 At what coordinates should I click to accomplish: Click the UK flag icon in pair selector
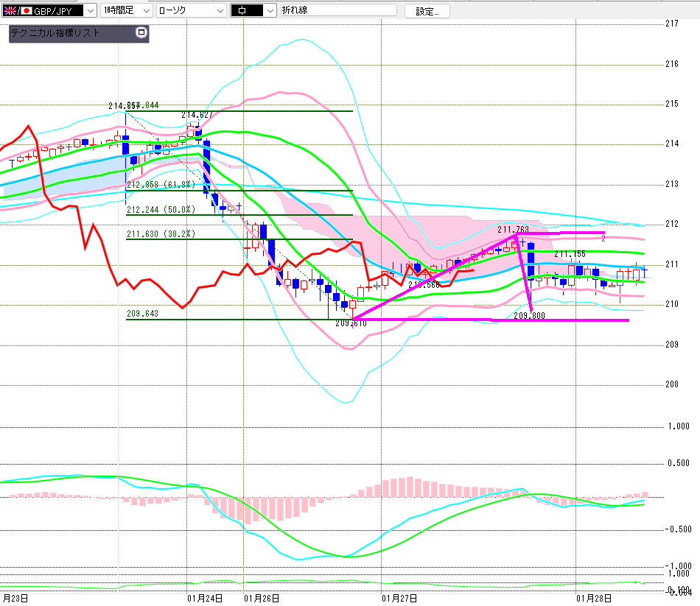(11, 11)
